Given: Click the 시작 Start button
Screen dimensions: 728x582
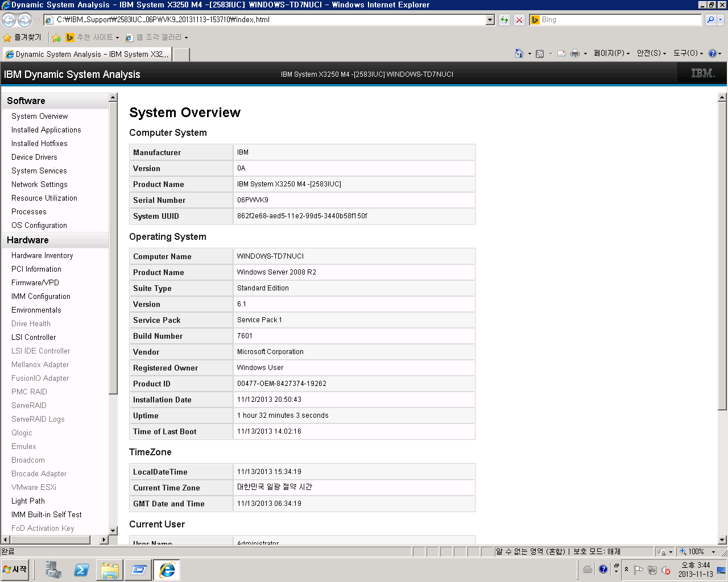Looking at the screenshot, I should (15, 569).
